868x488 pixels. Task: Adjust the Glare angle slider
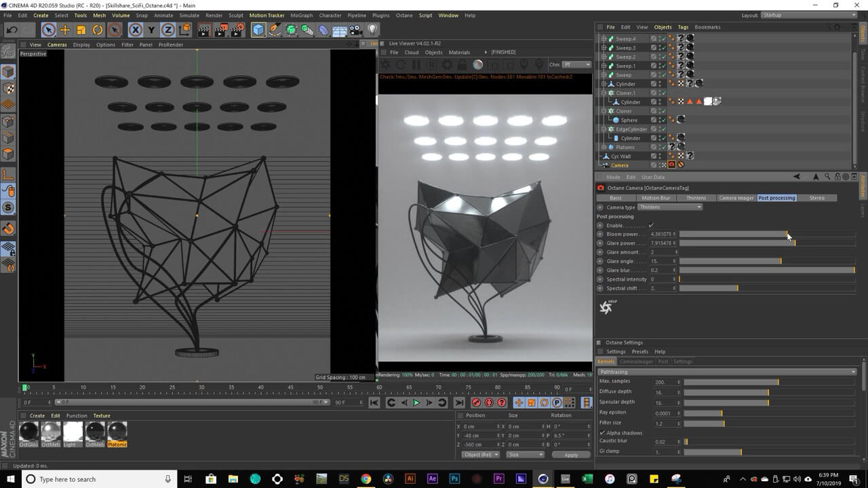pos(780,261)
